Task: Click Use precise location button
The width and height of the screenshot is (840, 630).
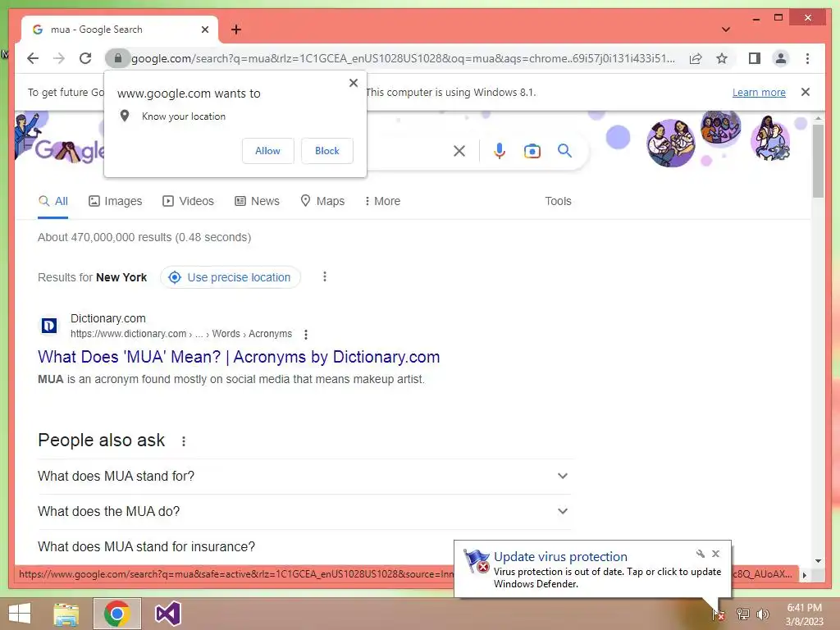Action: (231, 277)
